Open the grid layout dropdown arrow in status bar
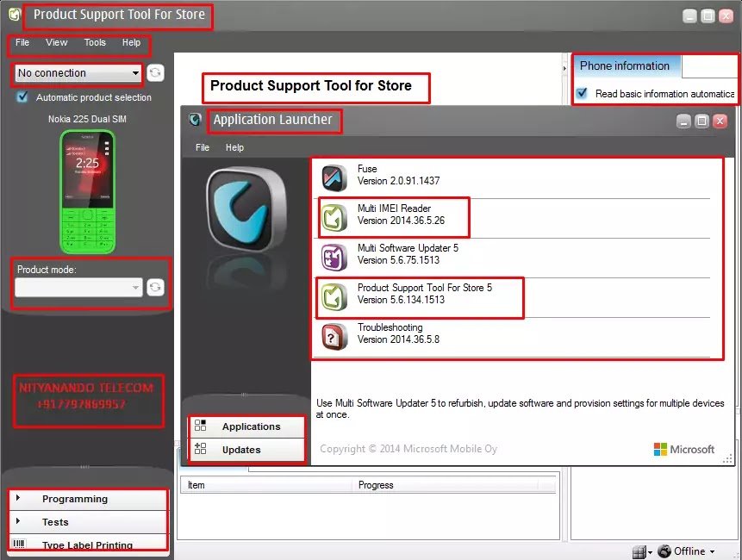The image size is (742, 560). (x=650, y=552)
